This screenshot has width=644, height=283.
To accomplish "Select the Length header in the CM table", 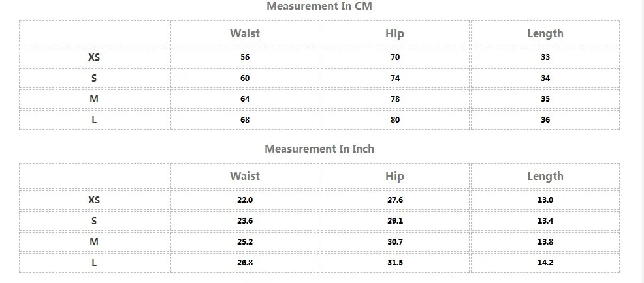I will [x=545, y=33].
